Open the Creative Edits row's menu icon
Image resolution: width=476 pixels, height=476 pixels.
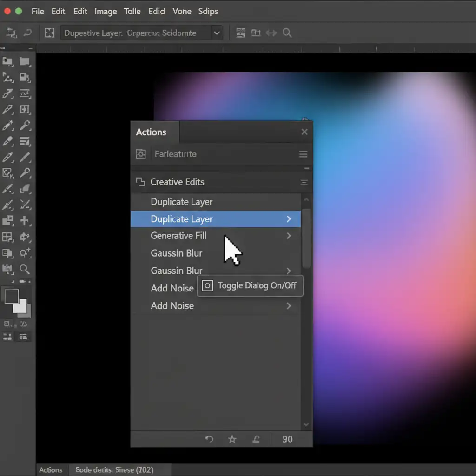pos(304,183)
